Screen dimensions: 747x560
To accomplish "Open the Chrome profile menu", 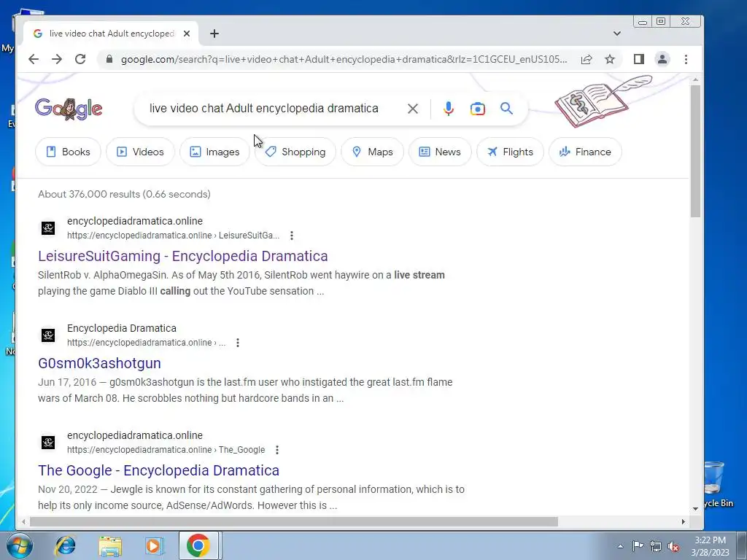I will click(x=662, y=59).
